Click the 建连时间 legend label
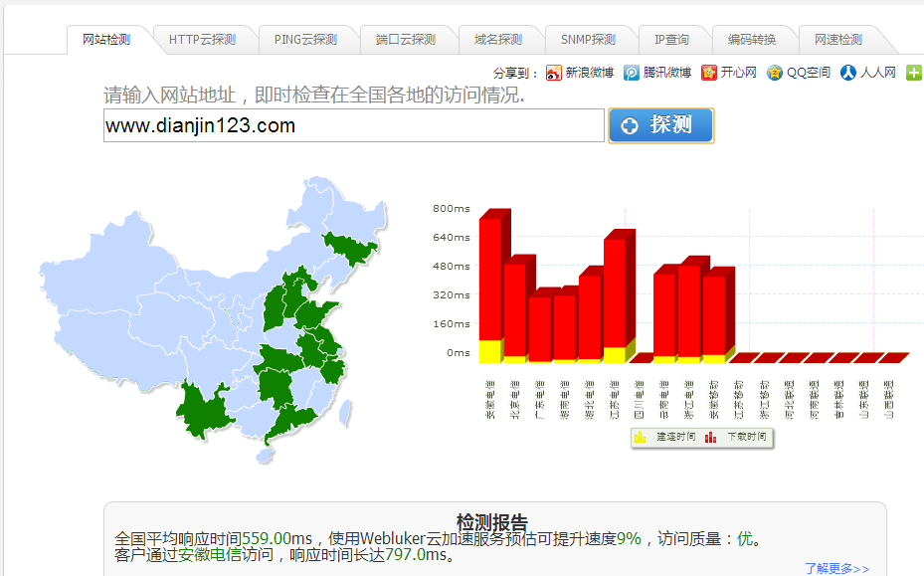This screenshot has width=924, height=576. tap(676, 437)
